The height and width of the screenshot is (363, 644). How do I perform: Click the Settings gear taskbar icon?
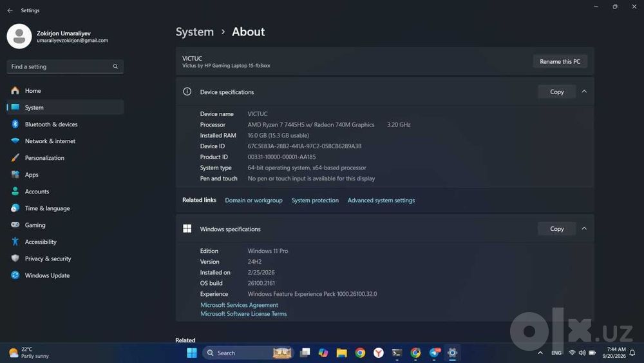pyautogui.click(x=452, y=353)
